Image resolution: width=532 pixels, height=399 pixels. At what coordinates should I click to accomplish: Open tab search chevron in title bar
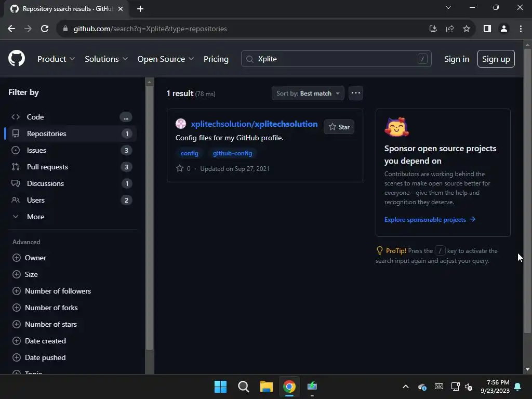point(448,7)
